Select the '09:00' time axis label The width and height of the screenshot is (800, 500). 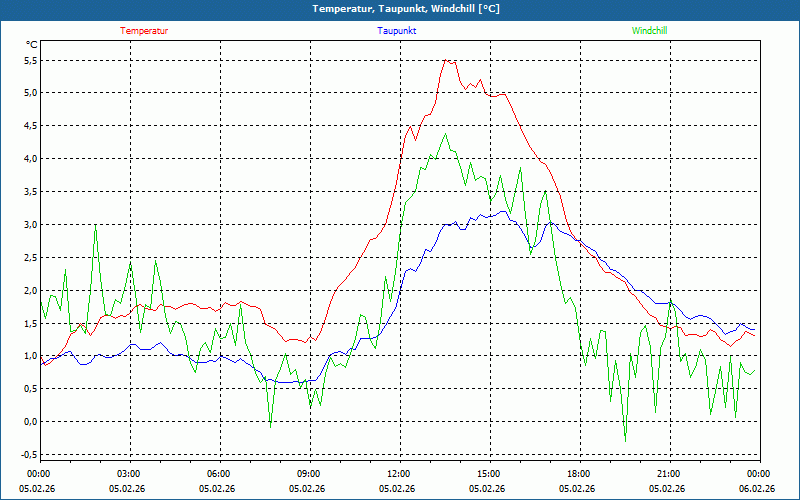(309, 474)
